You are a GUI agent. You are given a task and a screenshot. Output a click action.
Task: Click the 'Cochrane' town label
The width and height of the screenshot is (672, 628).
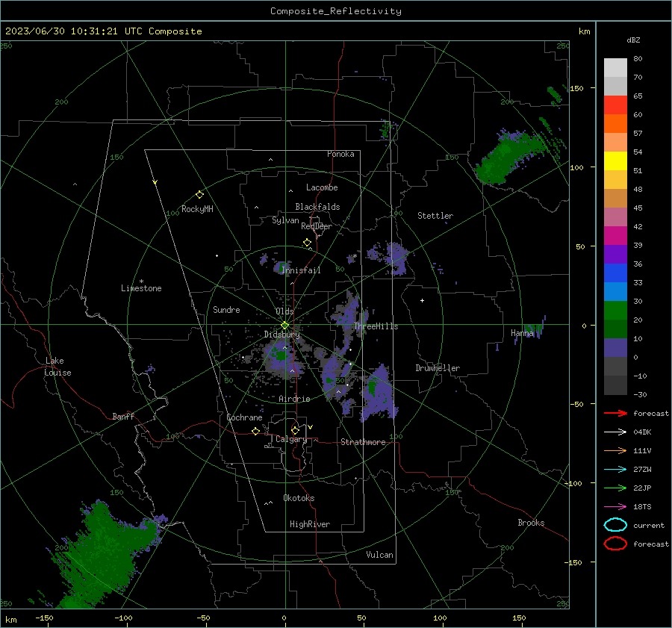(244, 417)
